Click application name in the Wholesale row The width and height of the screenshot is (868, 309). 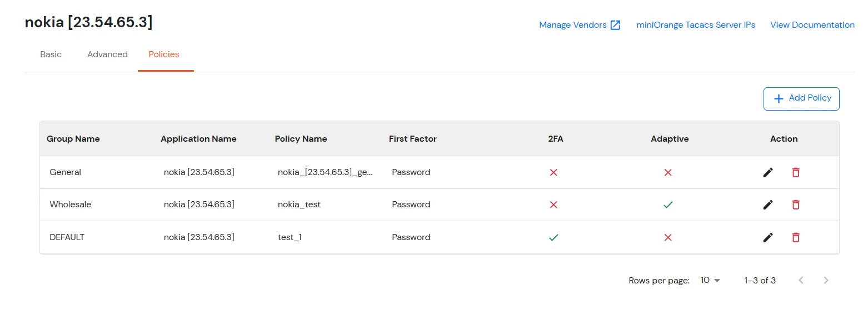199,205
